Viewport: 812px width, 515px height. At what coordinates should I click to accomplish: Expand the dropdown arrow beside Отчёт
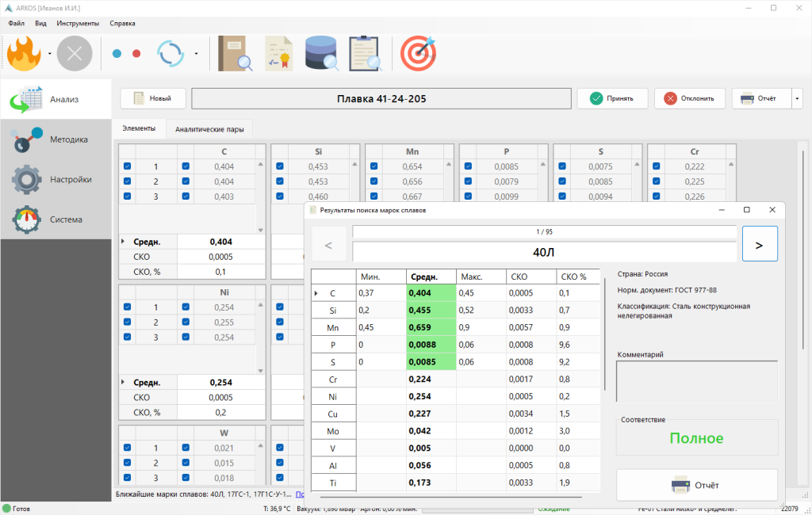click(797, 99)
